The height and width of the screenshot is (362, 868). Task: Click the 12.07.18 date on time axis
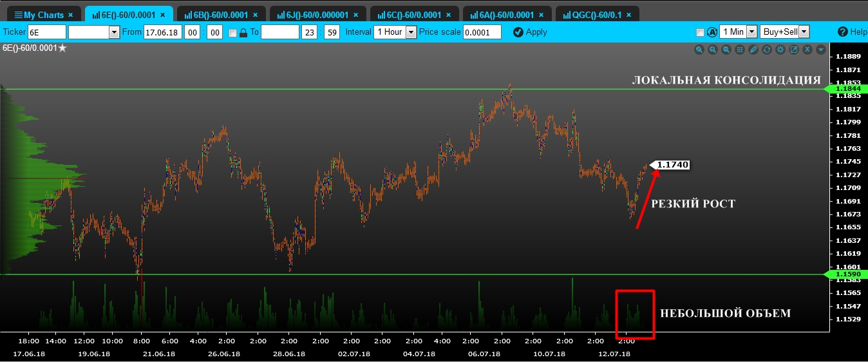coord(614,354)
